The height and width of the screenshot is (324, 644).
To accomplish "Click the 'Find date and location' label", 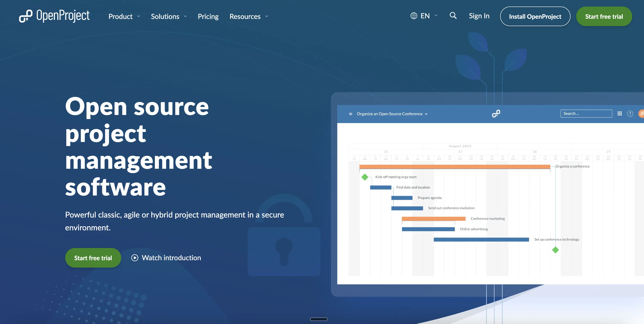I will tap(413, 187).
